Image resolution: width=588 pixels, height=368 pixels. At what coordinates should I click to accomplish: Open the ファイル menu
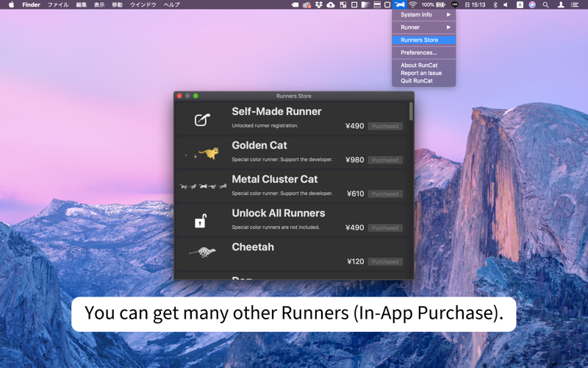pyautogui.click(x=58, y=4)
